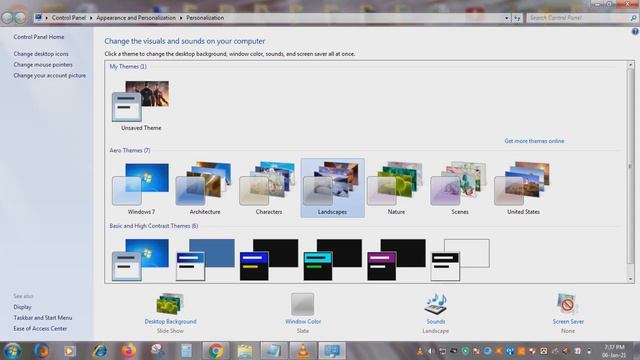Image resolution: width=640 pixels, height=360 pixels.
Task: Open Windows Media Player from the taskbar
Action: pyautogui.click(x=69, y=351)
